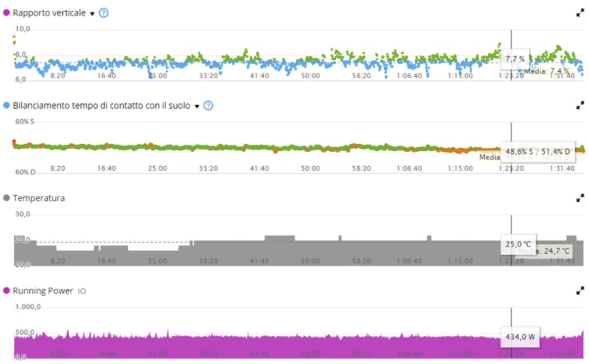Click the 41:40 marker in Rapporto verticale chart

coord(259,75)
